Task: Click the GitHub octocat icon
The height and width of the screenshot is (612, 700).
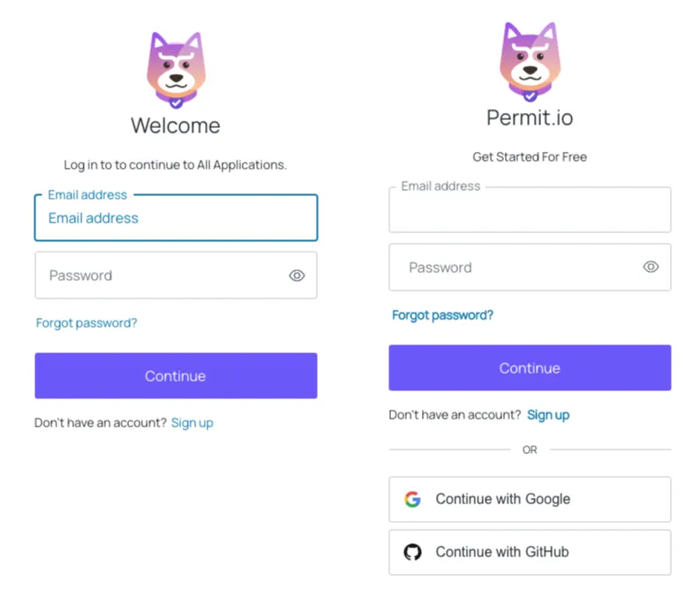Action: 412,552
